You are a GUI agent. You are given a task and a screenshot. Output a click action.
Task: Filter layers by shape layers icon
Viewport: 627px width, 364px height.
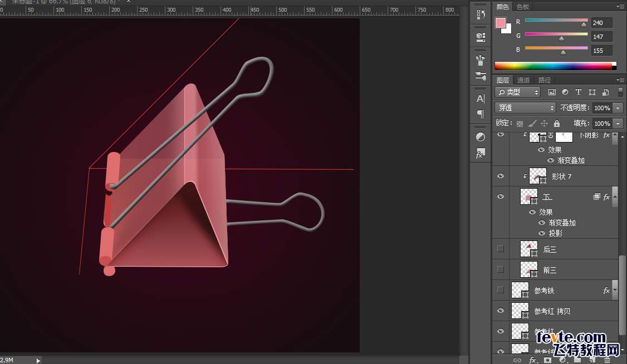click(x=592, y=92)
